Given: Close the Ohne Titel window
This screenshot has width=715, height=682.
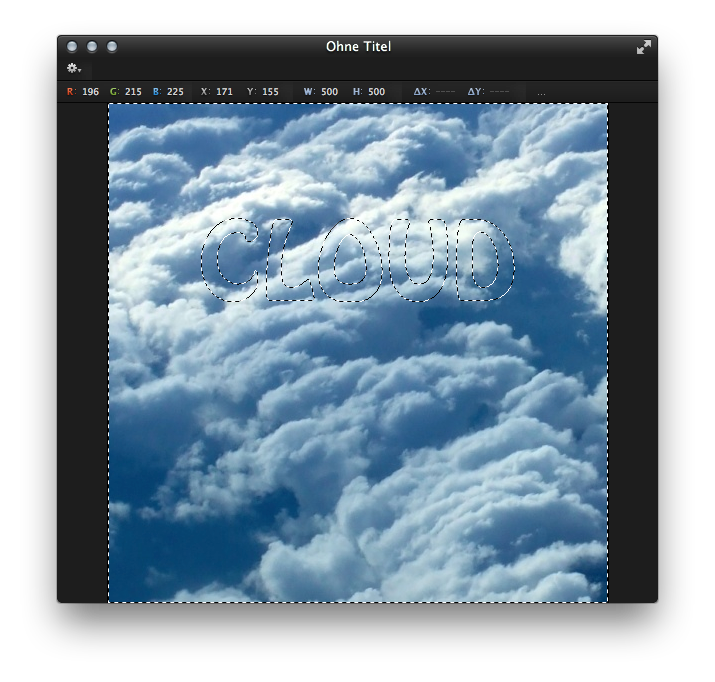Looking at the screenshot, I should (x=72, y=47).
